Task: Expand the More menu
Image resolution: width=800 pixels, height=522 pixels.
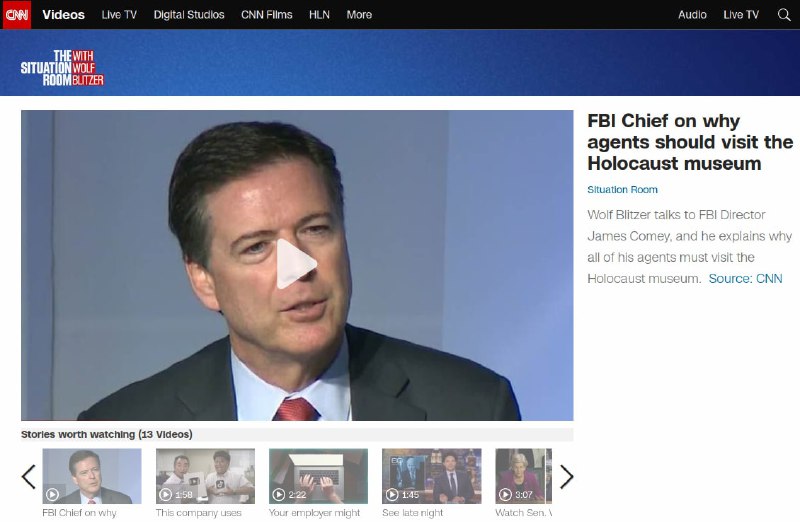Action: 359,15
